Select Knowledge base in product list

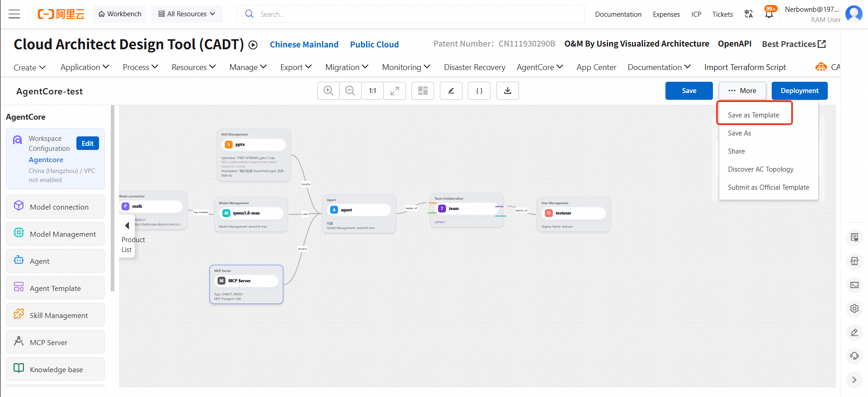(55, 369)
